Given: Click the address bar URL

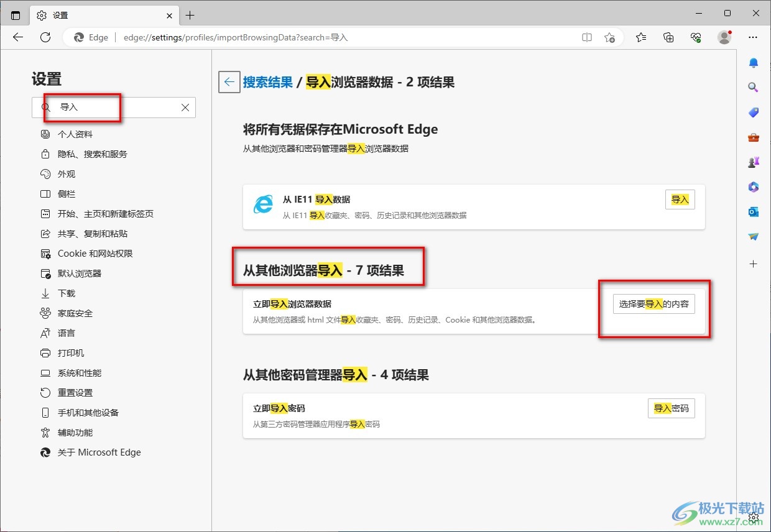Looking at the screenshot, I should pos(236,37).
